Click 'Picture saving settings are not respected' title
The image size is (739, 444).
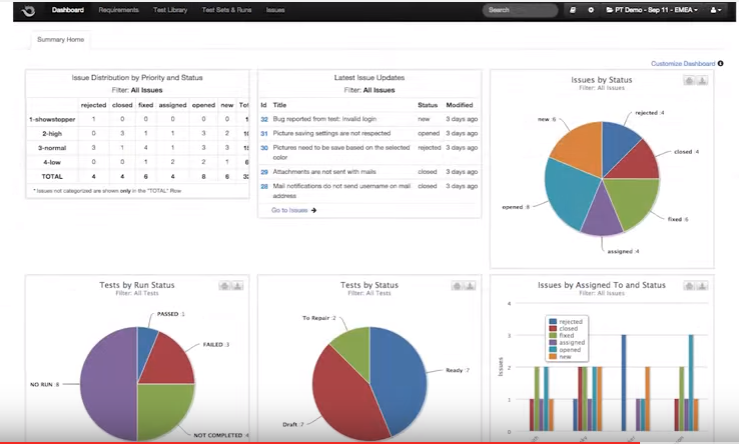[x=332, y=133]
